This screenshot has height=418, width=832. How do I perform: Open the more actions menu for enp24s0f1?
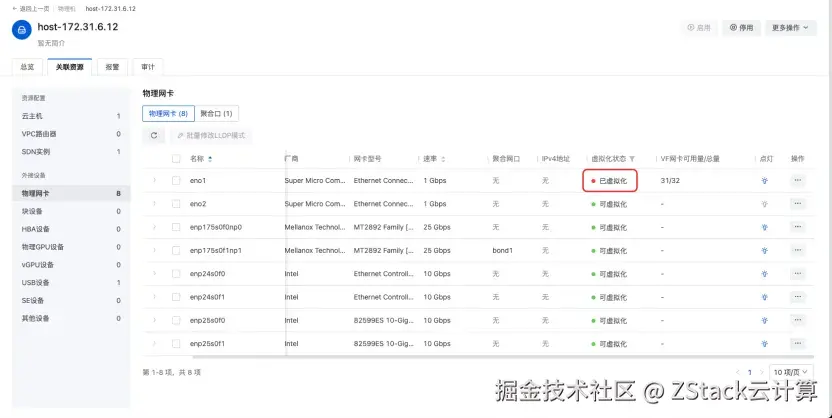click(x=798, y=297)
